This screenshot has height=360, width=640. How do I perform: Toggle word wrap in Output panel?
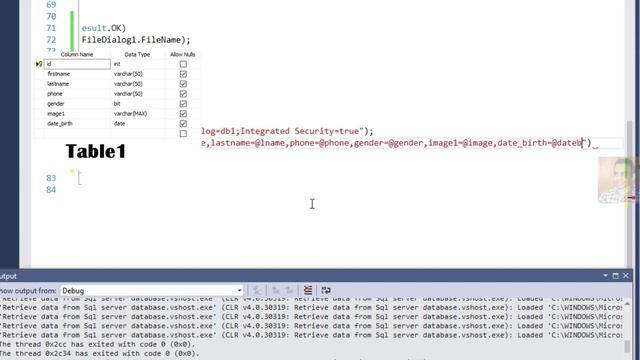[x=326, y=290]
